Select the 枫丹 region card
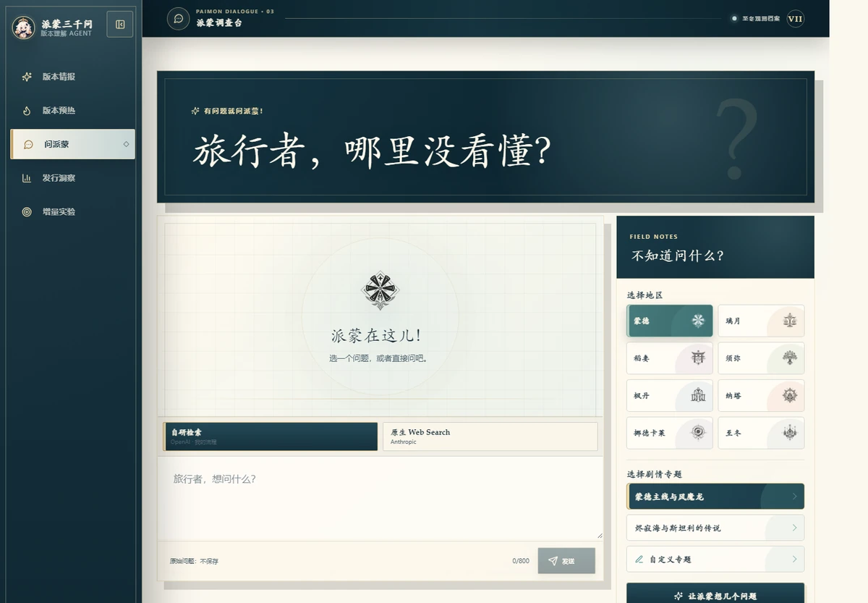This screenshot has width=868, height=603. pos(670,396)
